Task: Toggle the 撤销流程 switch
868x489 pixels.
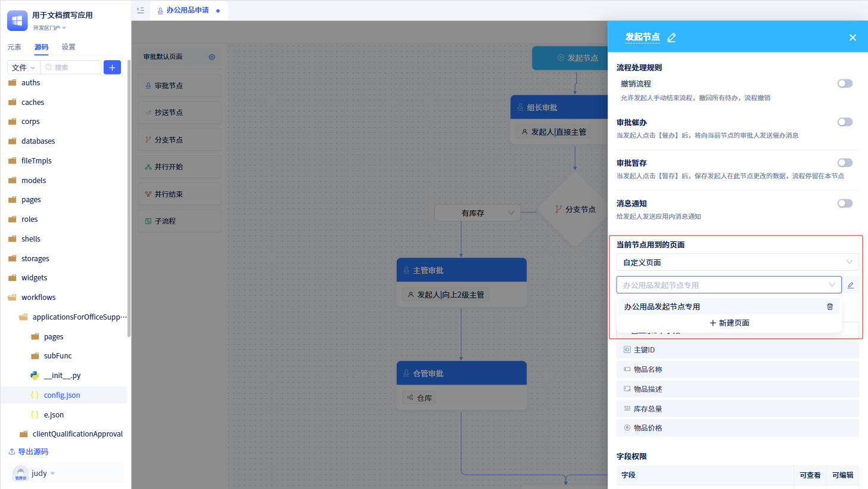Action: [x=845, y=83]
